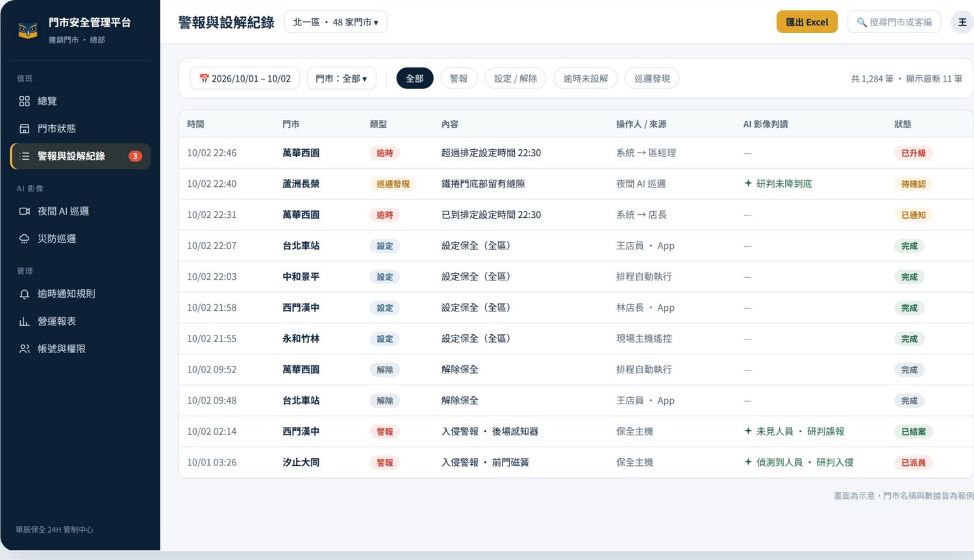Click the sparkle icon beside 偵測到人員
The image size is (974, 560).
(x=748, y=462)
